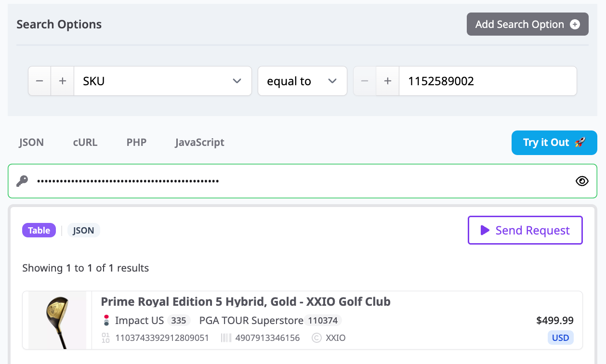Open the 'equal to' operator dropdown

click(303, 81)
